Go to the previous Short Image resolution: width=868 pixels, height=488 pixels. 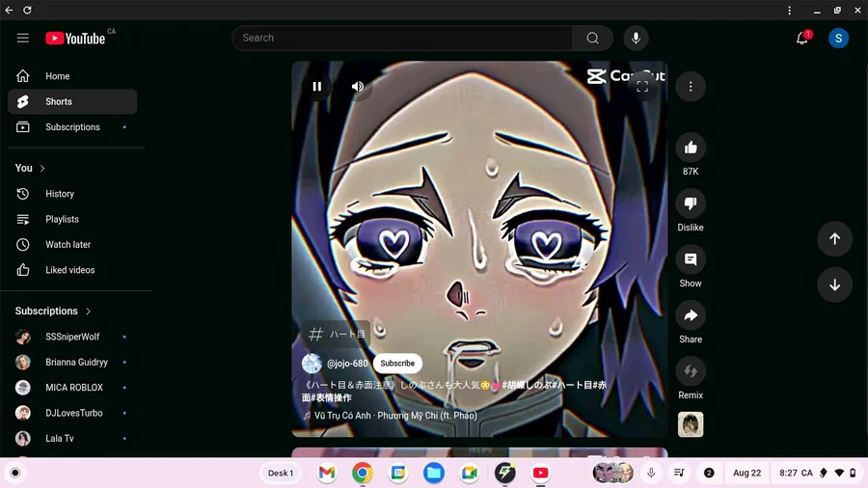point(834,238)
